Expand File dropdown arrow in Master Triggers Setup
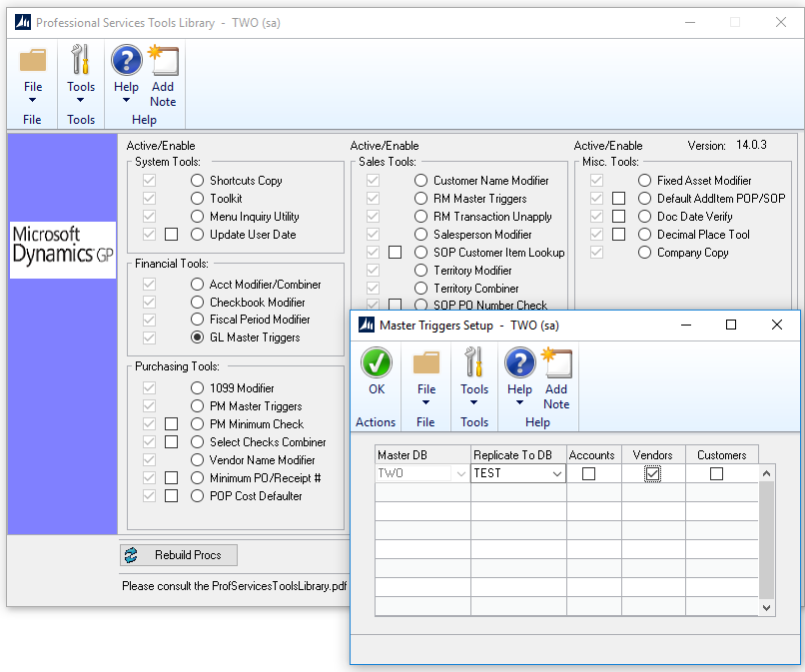Image resolution: width=805 pixels, height=672 pixels. coord(425,402)
